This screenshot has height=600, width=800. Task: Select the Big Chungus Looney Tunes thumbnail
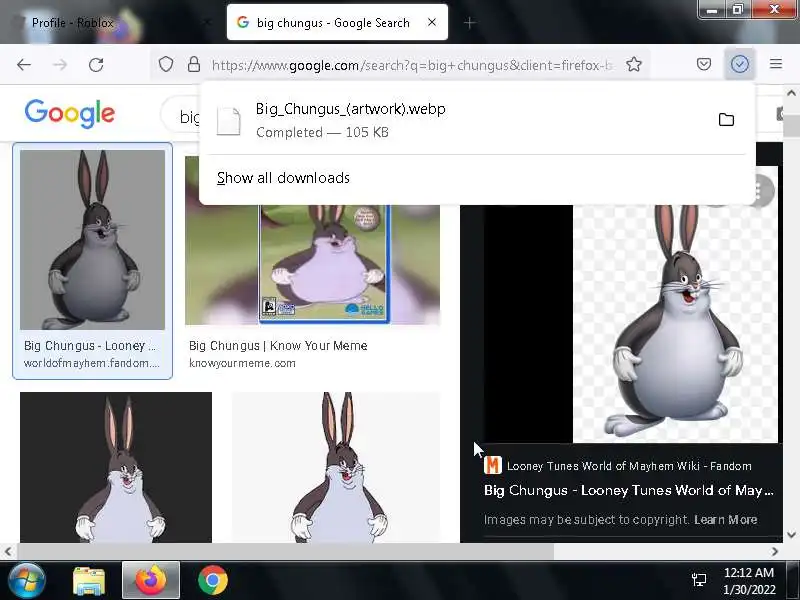(x=92, y=240)
